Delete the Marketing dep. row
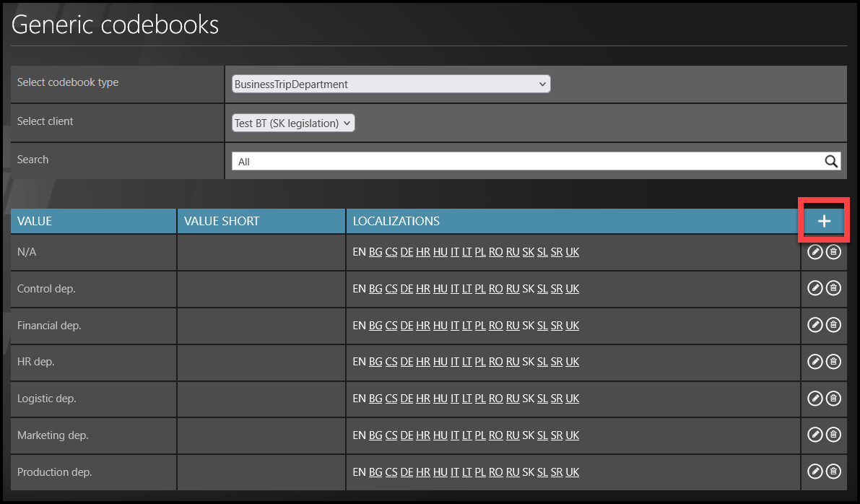 tap(833, 435)
